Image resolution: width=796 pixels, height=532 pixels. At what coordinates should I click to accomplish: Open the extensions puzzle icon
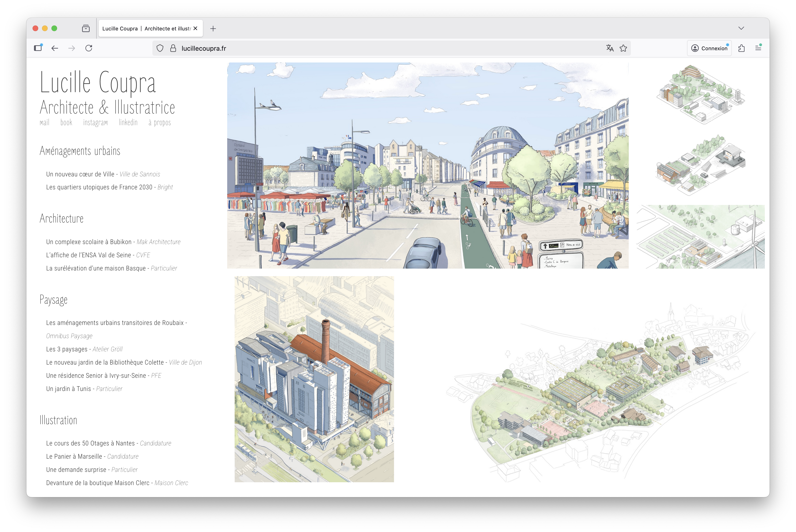741,48
